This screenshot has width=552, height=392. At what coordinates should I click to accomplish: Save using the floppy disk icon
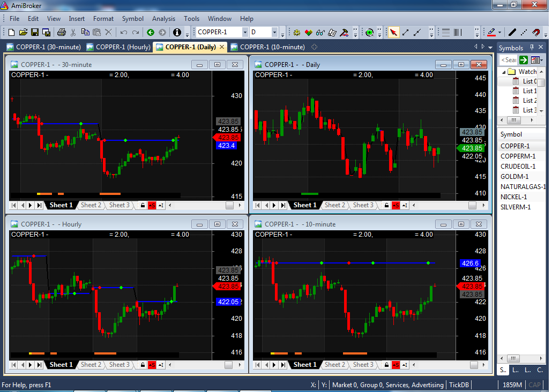tap(34, 32)
